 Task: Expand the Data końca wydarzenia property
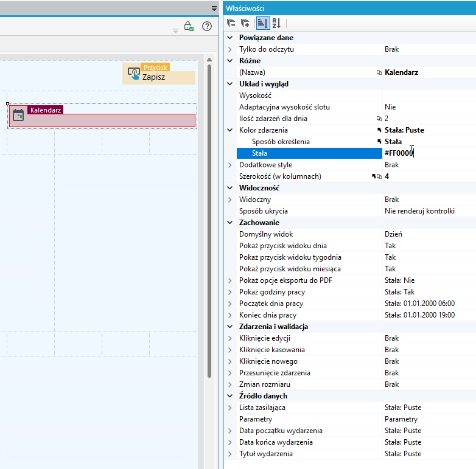230,442
